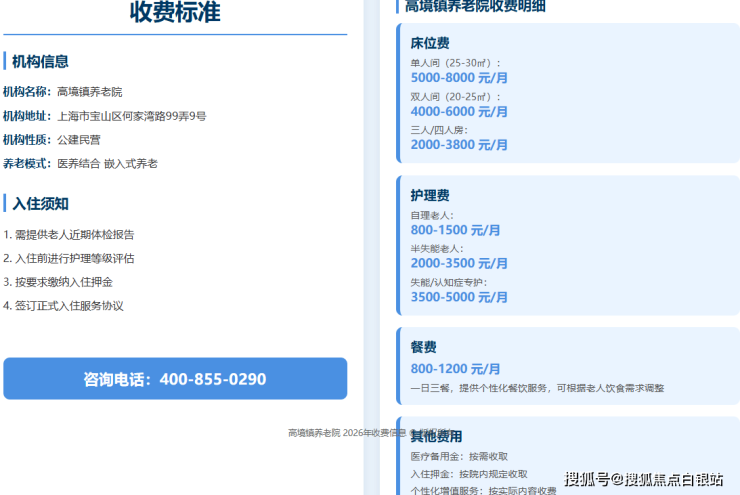Click the 咨询电话 400-855-0290 button
The image size is (740, 495).
tap(175, 378)
